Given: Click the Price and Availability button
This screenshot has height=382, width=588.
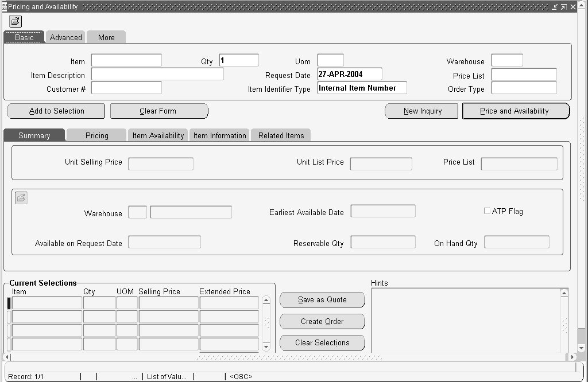Looking at the screenshot, I should click(x=516, y=111).
